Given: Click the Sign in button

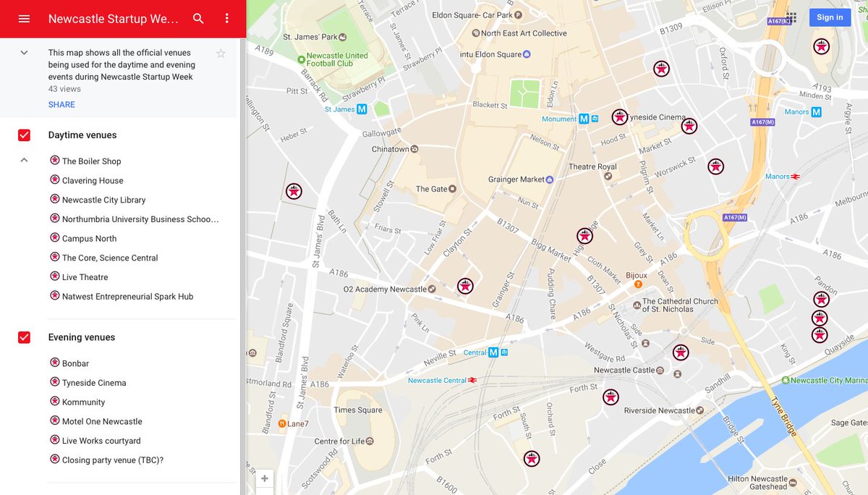Looking at the screenshot, I should point(830,17).
